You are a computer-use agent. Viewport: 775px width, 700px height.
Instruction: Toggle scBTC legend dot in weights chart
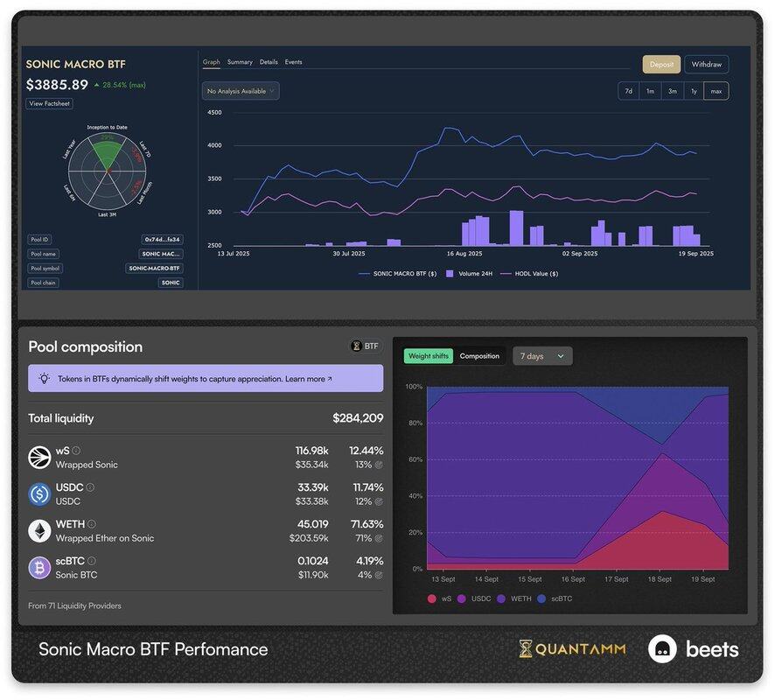tap(541, 598)
